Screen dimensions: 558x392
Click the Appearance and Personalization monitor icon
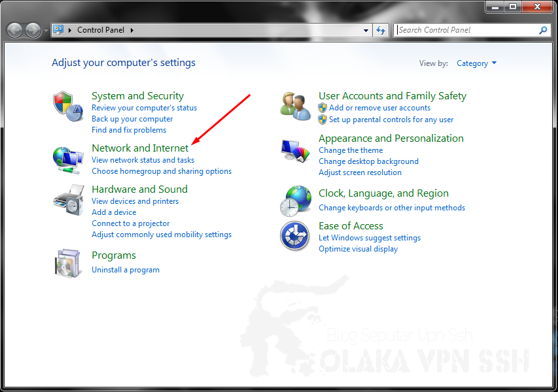(x=295, y=150)
